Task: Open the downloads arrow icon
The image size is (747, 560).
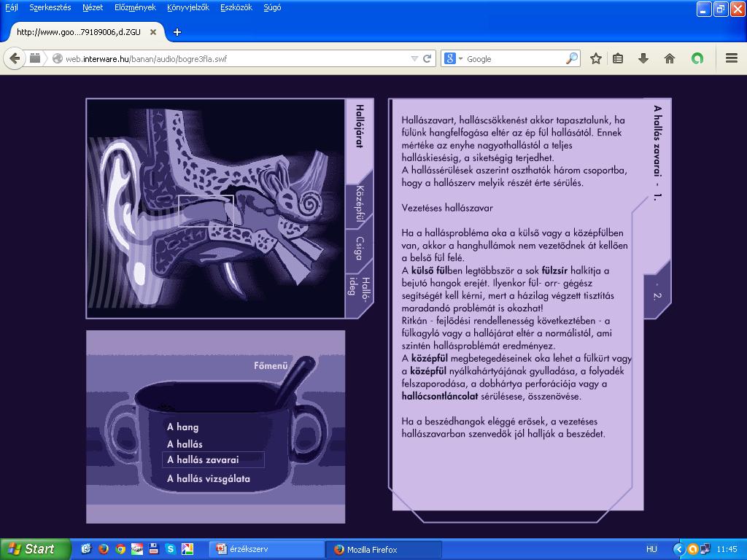Action: (643, 58)
